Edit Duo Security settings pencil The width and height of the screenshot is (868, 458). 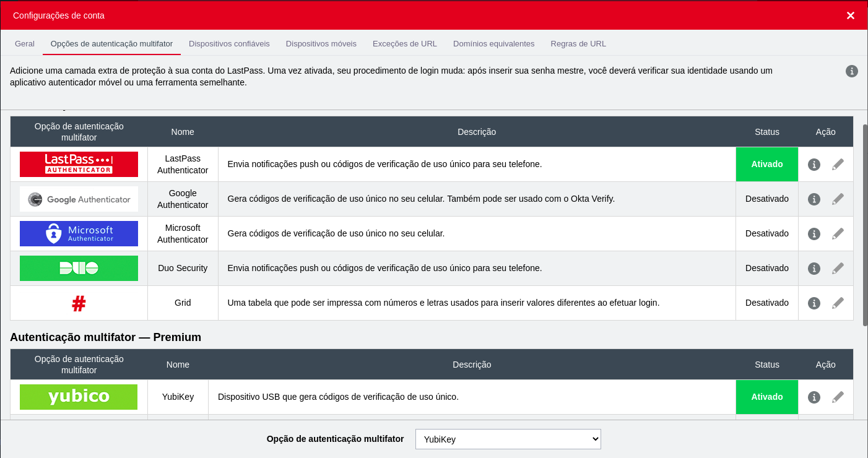point(838,269)
